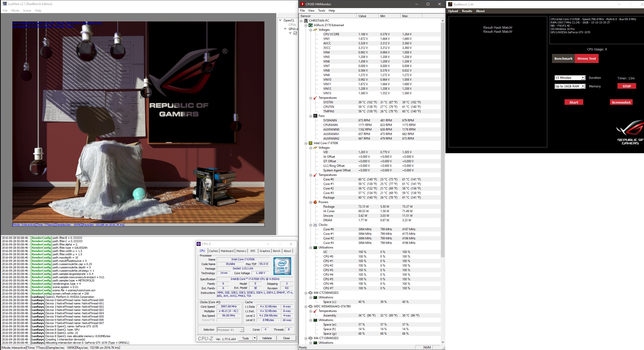Open the Scene menu in LuxMark
Screen dimensions: 644x350
click(27, 11)
